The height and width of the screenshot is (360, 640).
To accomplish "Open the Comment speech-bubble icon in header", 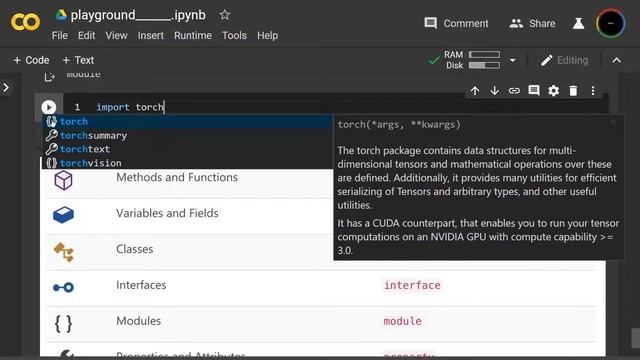I will click(x=430, y=23).
